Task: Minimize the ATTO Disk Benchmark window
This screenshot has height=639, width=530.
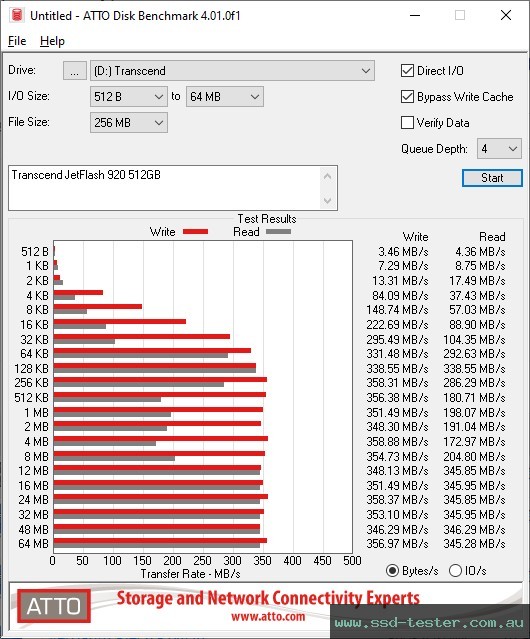Action: pyautogui.click(x=415, y=15)
